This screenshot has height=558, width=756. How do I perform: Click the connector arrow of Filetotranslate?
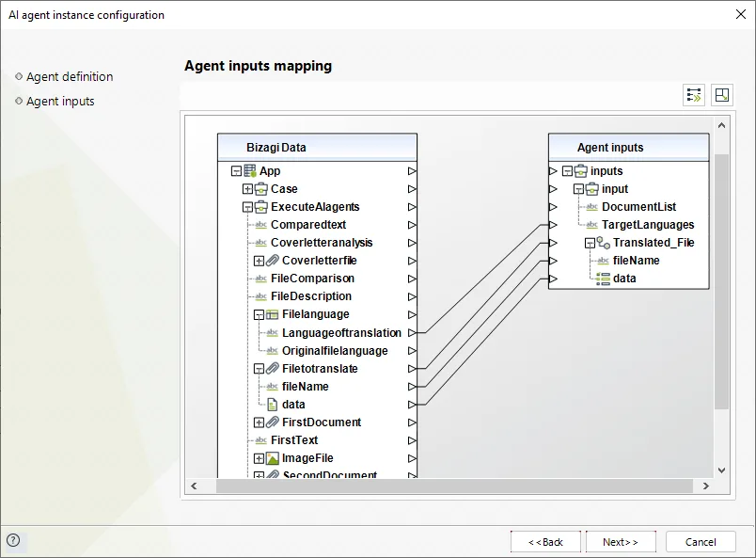(412, 369)
